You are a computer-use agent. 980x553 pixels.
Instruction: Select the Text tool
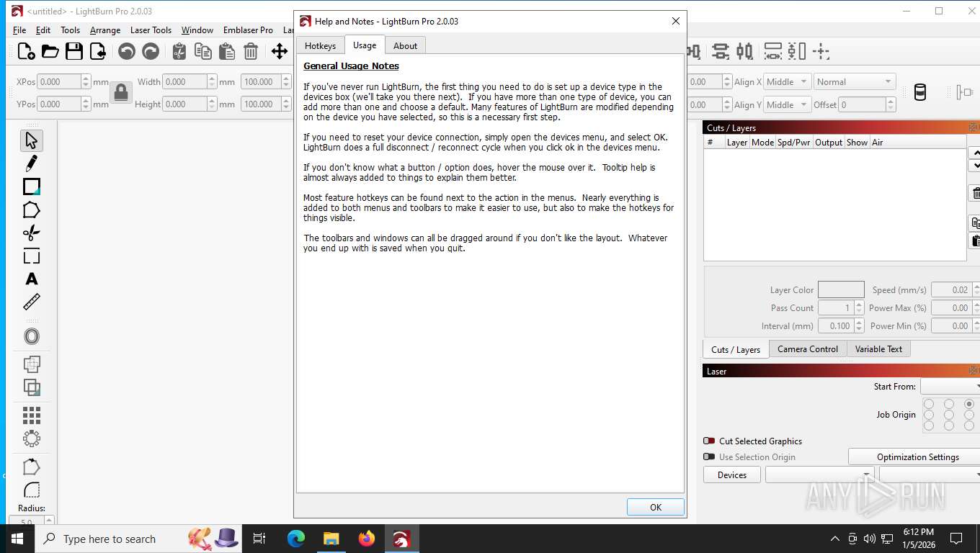[31, 279]
